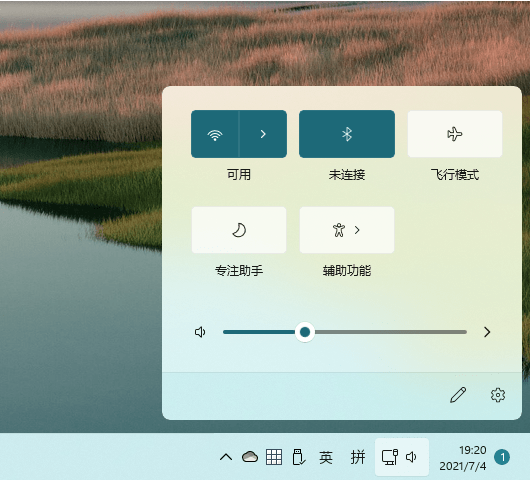531x480 pixels.
Task: Click the taskbar network icon
Action: coord(390,457)
